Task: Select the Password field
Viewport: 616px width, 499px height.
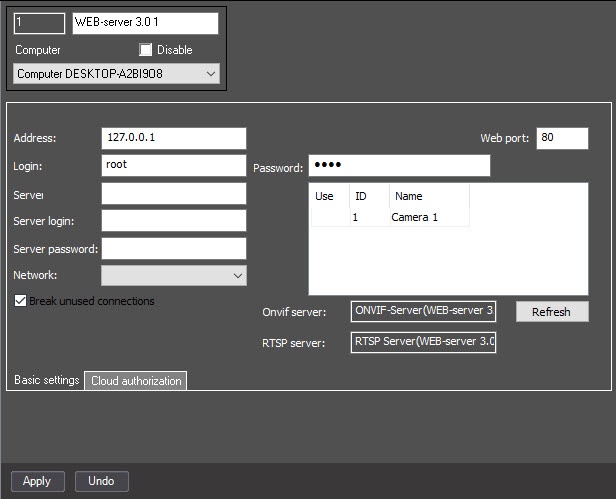Action: pos(399,165)
